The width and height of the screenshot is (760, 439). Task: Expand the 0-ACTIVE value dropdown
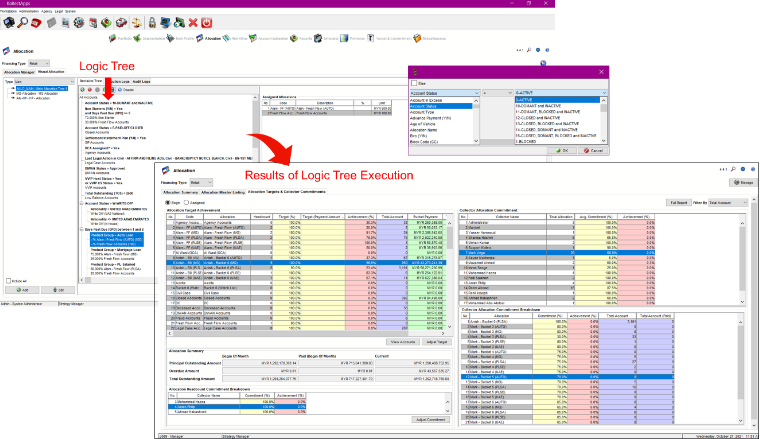[x=561, y=93]
